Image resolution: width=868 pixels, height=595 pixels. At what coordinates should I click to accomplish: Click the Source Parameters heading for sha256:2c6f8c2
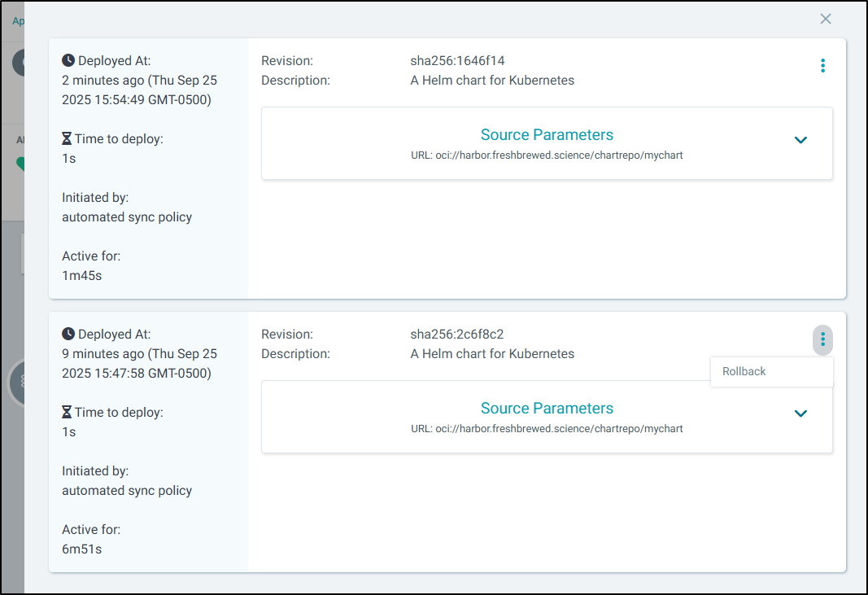[547, 409]
